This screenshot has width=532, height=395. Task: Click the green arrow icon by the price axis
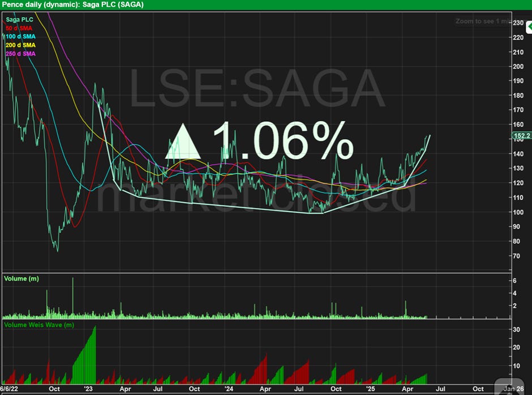coord(529,27)
